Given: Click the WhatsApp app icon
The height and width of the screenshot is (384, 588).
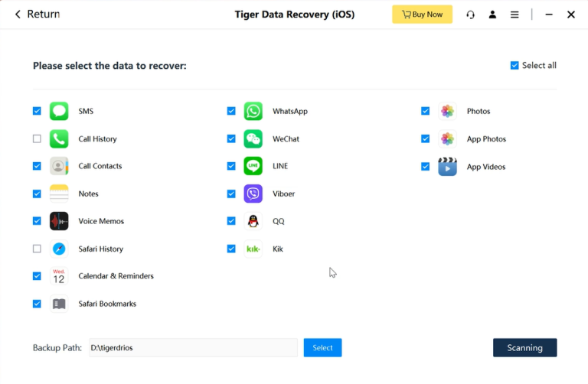Looking at the screenshot, I should (253, 111).
